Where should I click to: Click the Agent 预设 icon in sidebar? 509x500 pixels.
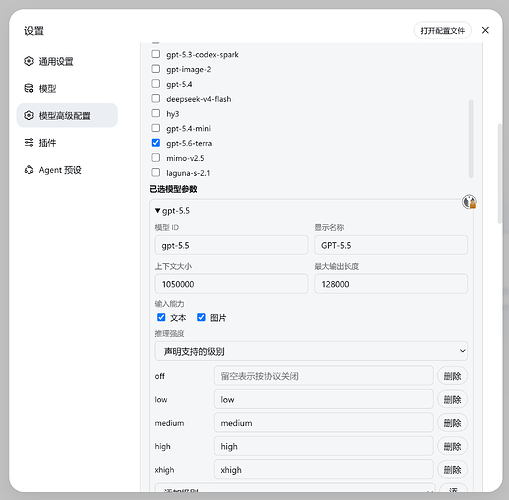click(29, 170)
